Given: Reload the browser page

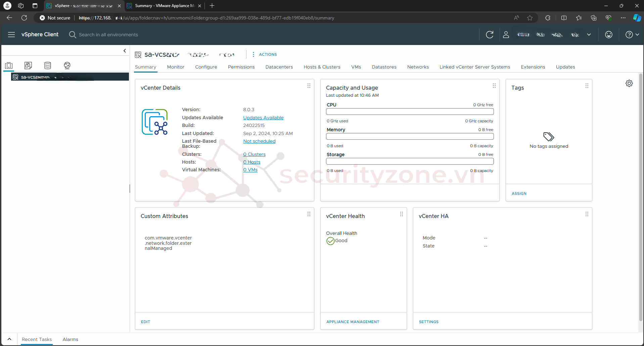Looking at the screenshot, I should click(24, 18).
